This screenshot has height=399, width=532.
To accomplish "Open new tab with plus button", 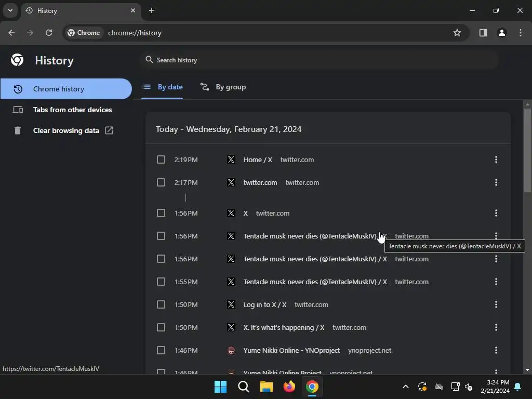I will (152, 10).
